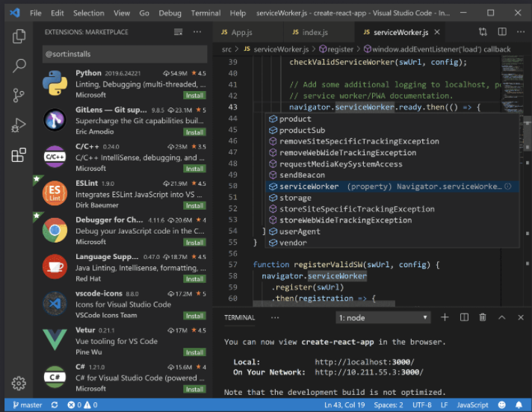Viewport: 532px width, 412px height.
Task: Close the serviceWorker.js tab
Action: pos(437,32)
